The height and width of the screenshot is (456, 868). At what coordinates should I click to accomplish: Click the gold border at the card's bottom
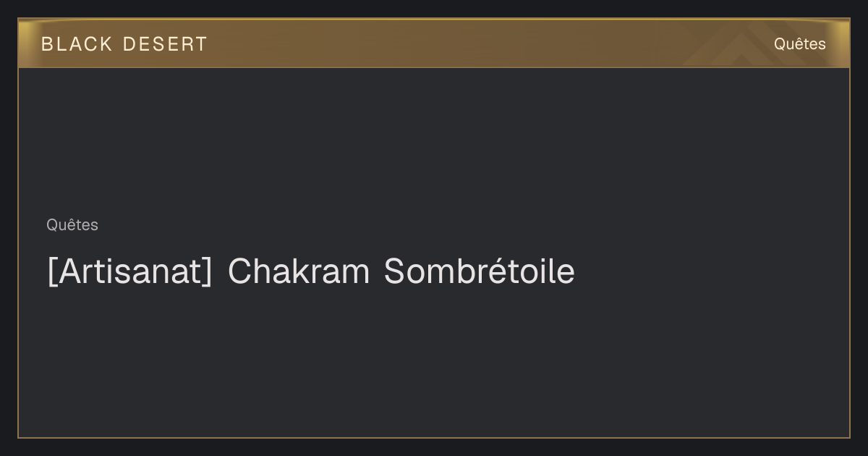(434, 437)
